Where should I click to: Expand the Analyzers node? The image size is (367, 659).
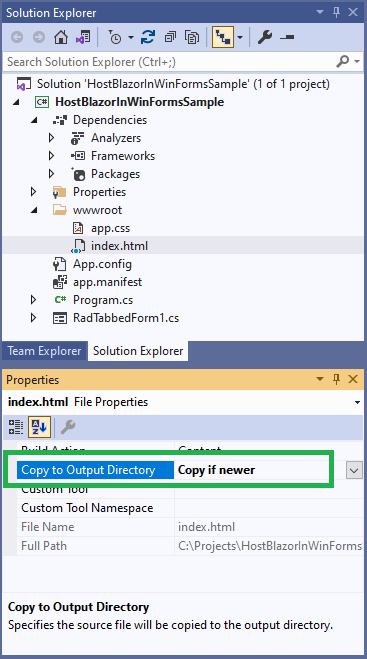coord(51,138)
